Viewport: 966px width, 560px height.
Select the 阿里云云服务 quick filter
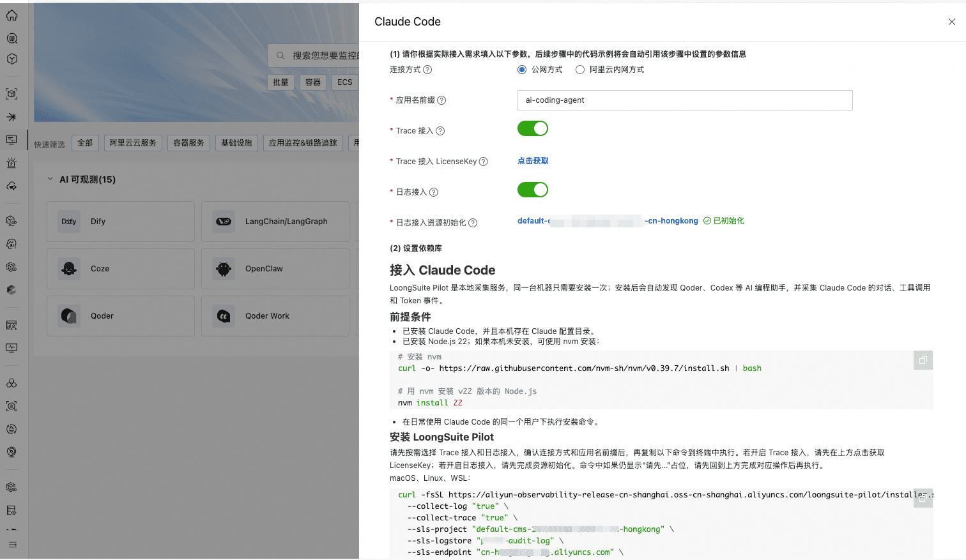coord(133,143)
